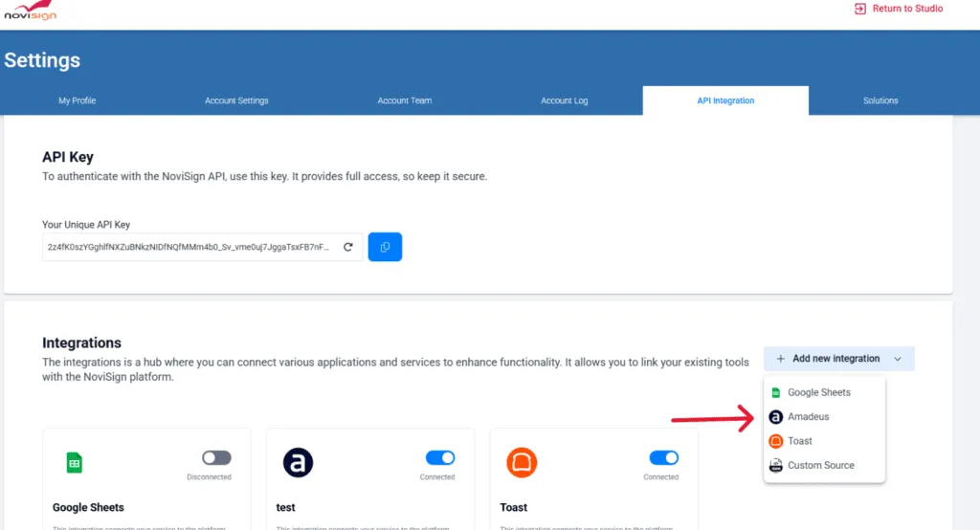The image size is (980, 530).
Task: Pick Toast from the integration dropdown
Action: (x=799, y=441)
